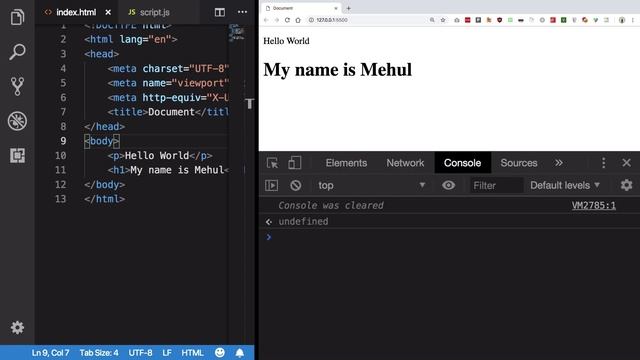Switch to the script.js editor tab
This screenshot has height=360, width=640.
(x=154, y=13)
